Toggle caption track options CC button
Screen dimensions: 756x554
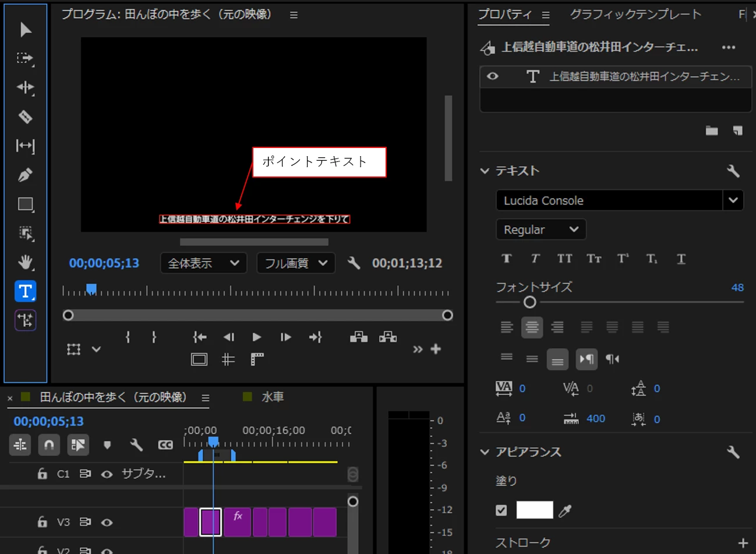[x=165, y=445]
